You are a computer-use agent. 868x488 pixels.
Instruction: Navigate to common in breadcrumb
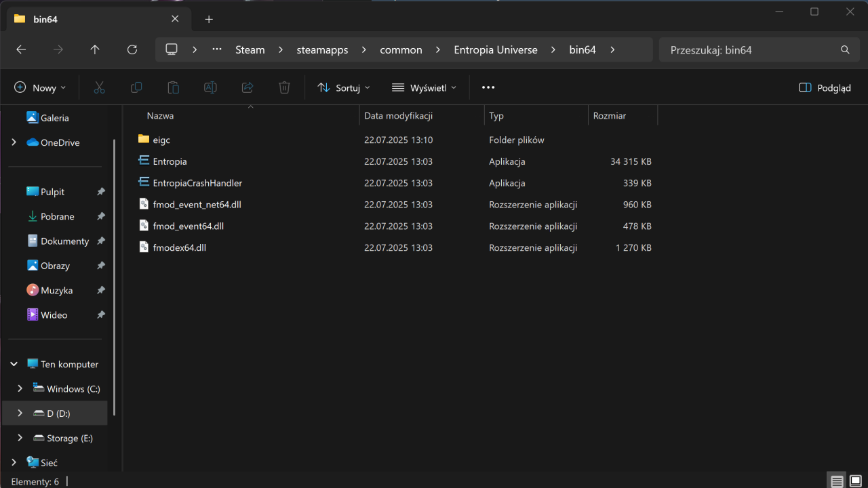(401, 49)
